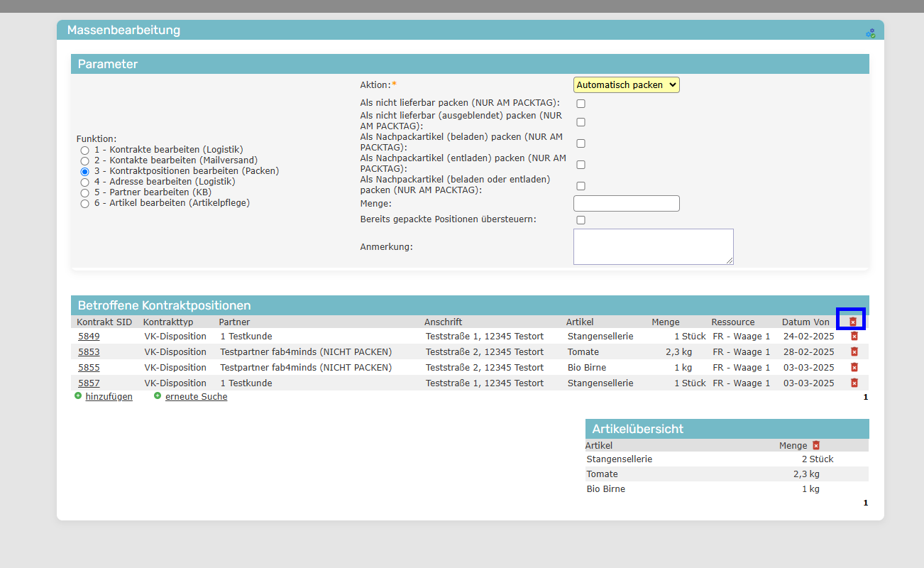Enable 'Als nicht lieferbar packen' checkbox
This screenshot has height=568, width=924.
point(581,104)
